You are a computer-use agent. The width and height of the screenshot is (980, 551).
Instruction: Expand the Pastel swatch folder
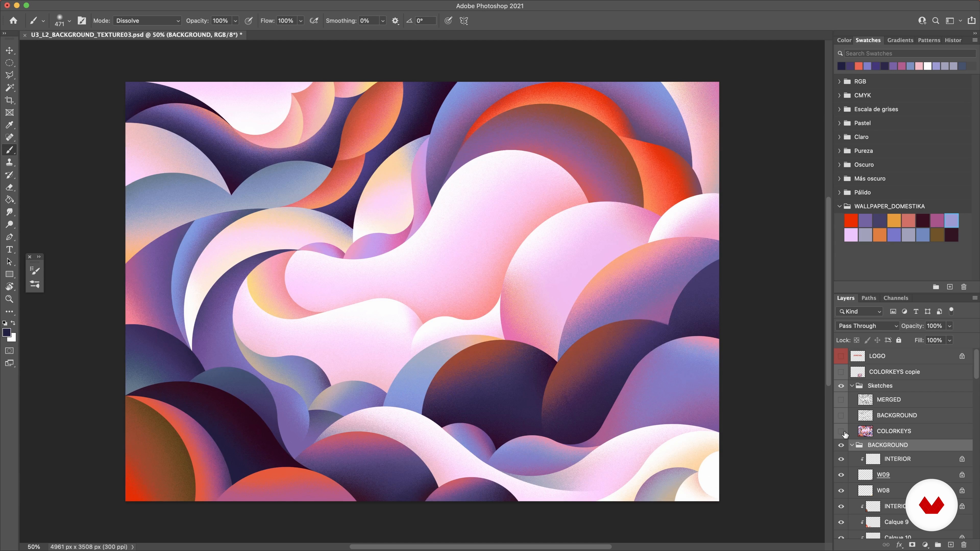pyautogui.click(x=839, y=123)
